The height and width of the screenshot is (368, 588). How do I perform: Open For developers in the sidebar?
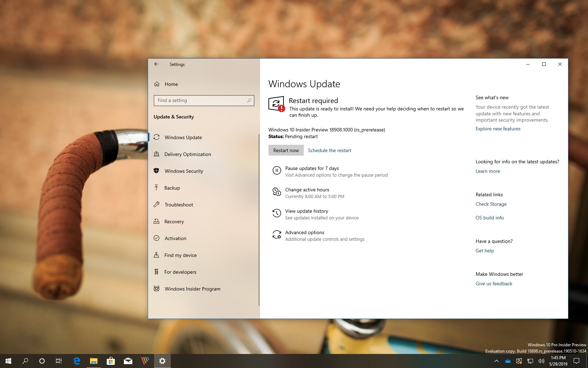(181, 272)
